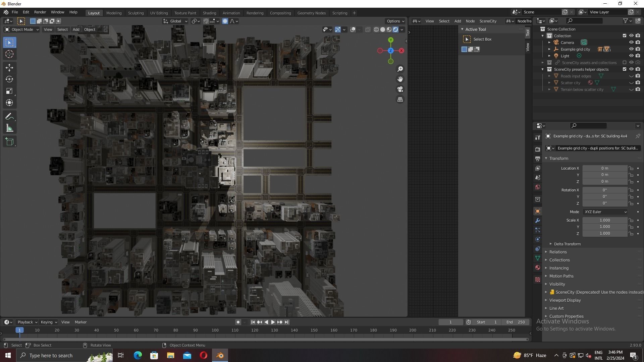This screenshot has height=362, width=644.
Task: Select the Add Cube tool
Action: (9, 142)
